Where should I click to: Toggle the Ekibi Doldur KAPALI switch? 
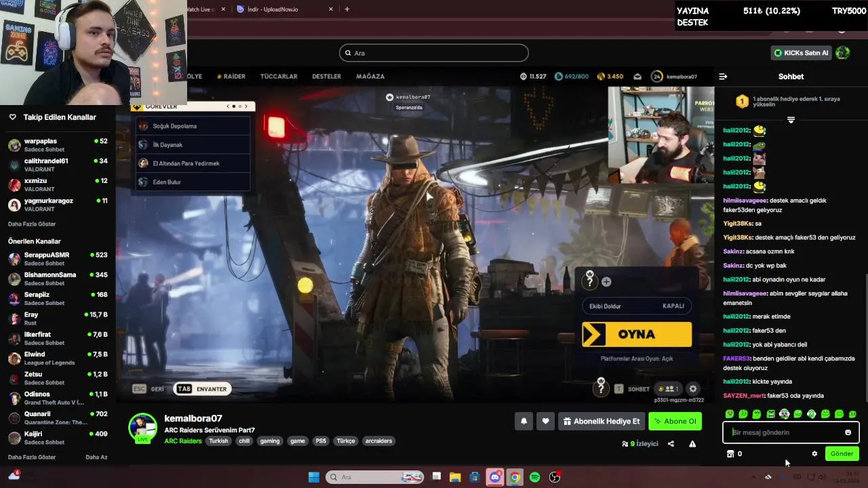coord(636,306)
